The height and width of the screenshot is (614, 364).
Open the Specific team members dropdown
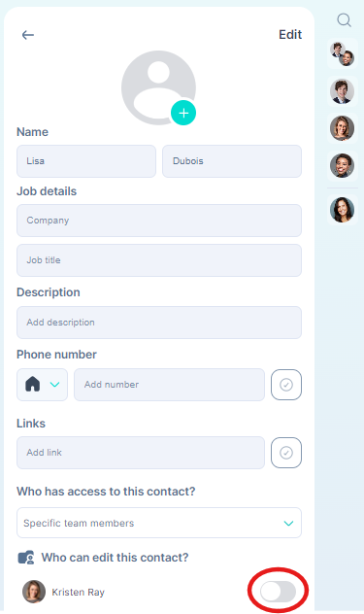159,523
